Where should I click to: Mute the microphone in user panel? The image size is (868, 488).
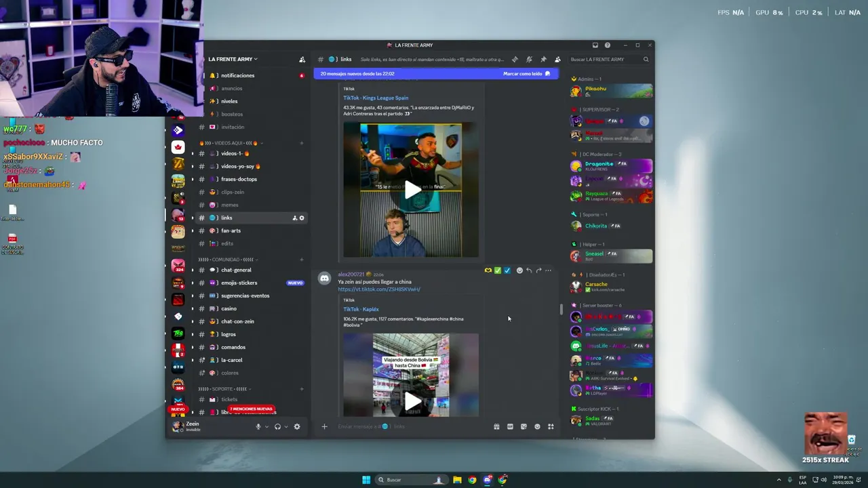[x=258, y=426]
